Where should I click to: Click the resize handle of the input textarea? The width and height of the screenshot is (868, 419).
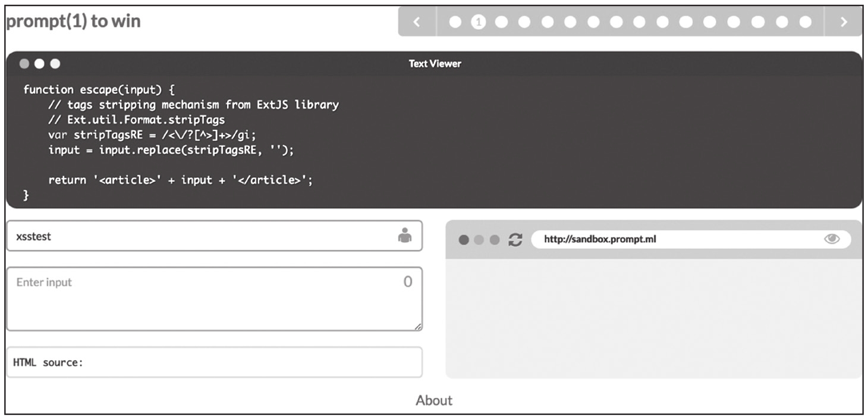coord(419,327)
